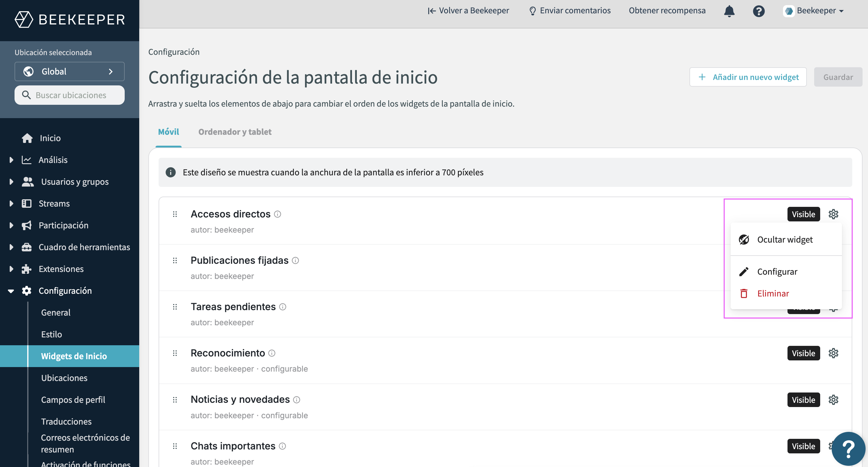
Task: Click info icon next to Accesos directos
Action: tap(278, 214)
